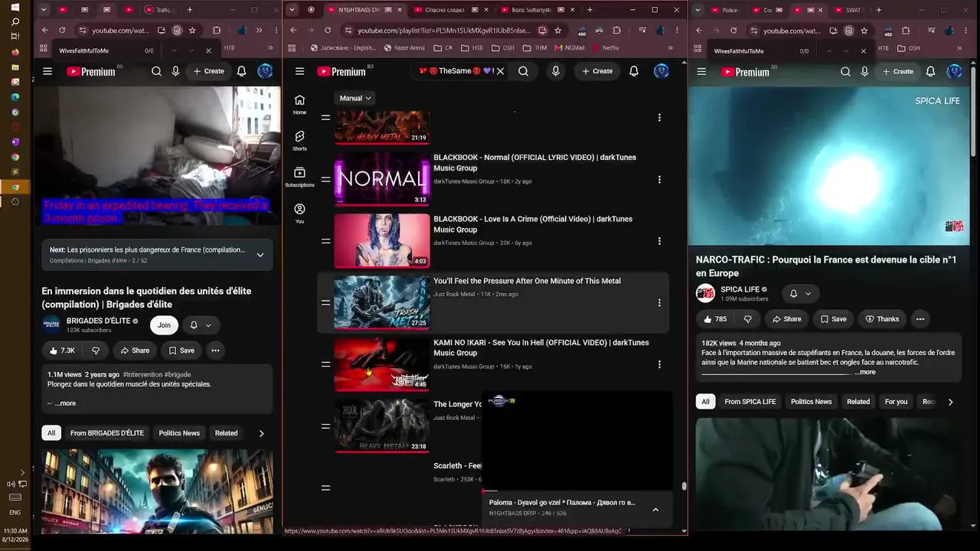The image size is (980, 551).
Task: Search YouTube in the left window
Action: [156, 71]
